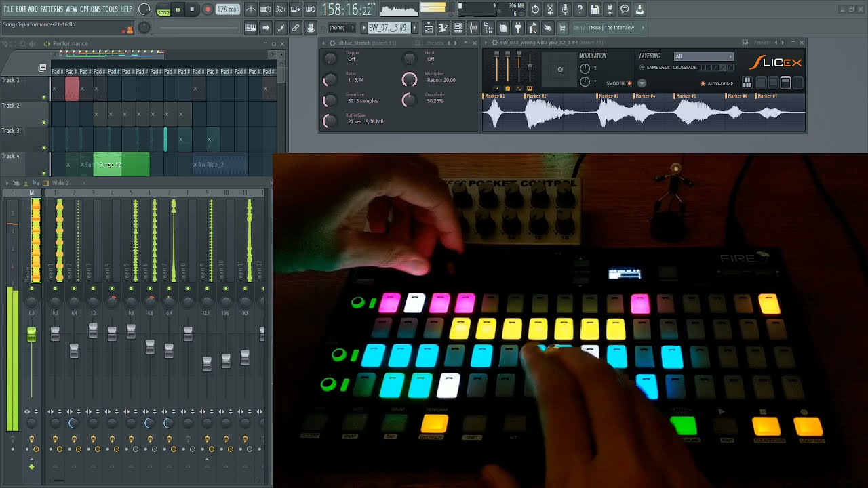Click the one-click audio recording microphone icon
The image size is (868, 488).
(565, 9)
